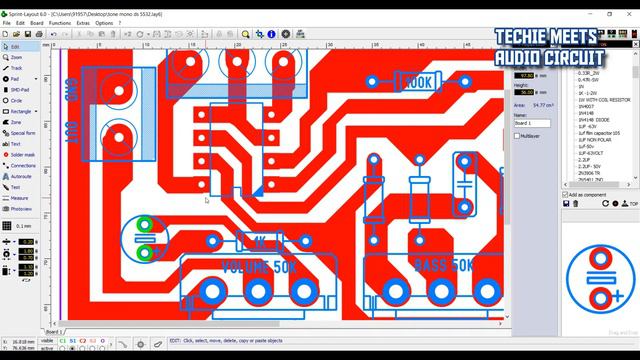Open the File menu
This screenshot has width=640, height=360.
tap(7, 23)
